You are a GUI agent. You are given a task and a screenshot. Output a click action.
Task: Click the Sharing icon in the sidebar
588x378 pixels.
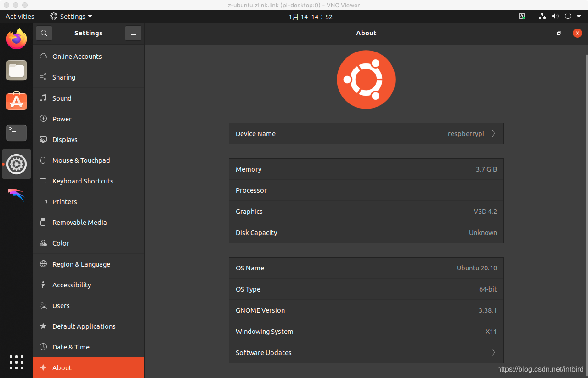pos(43,77)
